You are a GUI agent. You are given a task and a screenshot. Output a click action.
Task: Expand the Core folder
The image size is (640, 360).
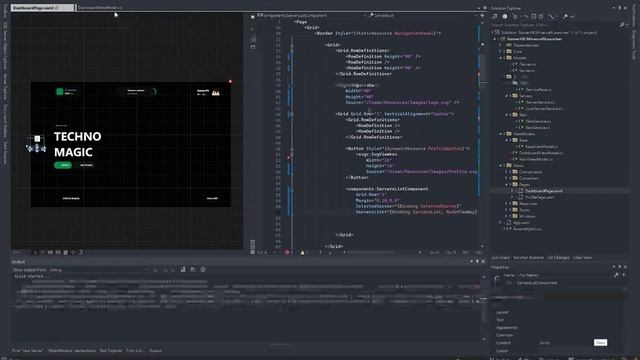click(500, 51)
